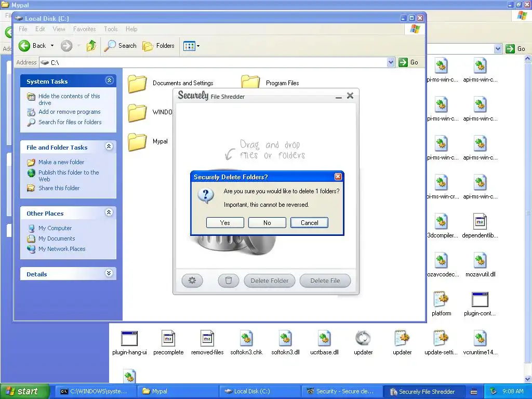Image resolution: width=532 pixels, height=399 pixels.
Task: Go Back in Local Disk explorer
Action: point(33,46)
